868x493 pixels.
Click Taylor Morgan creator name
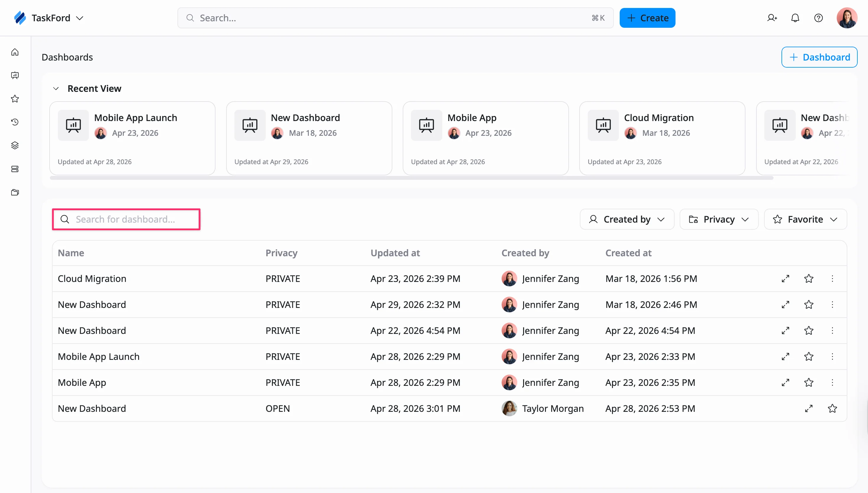pos(553,409)
